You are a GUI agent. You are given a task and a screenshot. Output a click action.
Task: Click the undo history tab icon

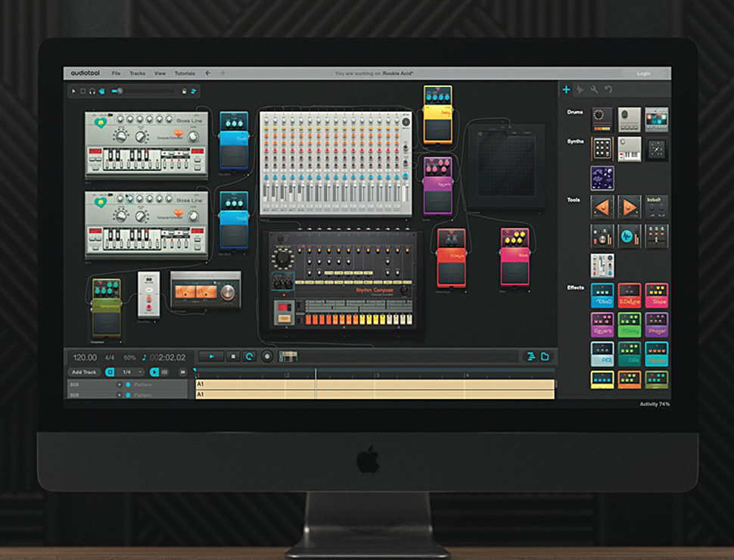(x=608, y=89)
